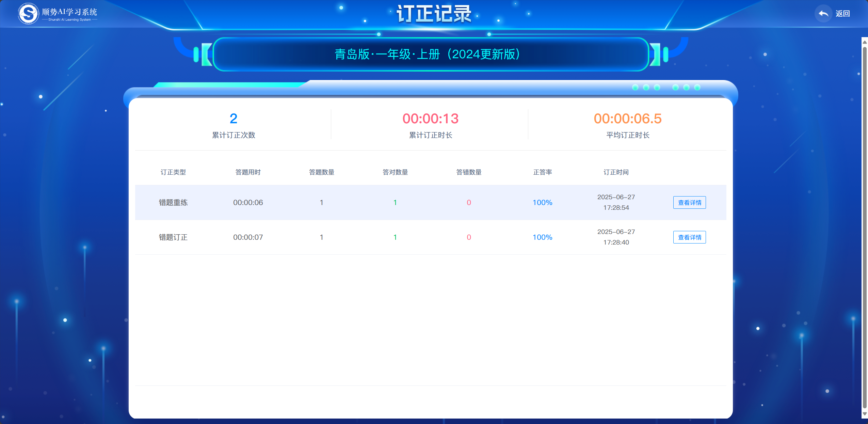Click the page scrollbar up arrow
868x424 pixels.
[x=865, y=42]
